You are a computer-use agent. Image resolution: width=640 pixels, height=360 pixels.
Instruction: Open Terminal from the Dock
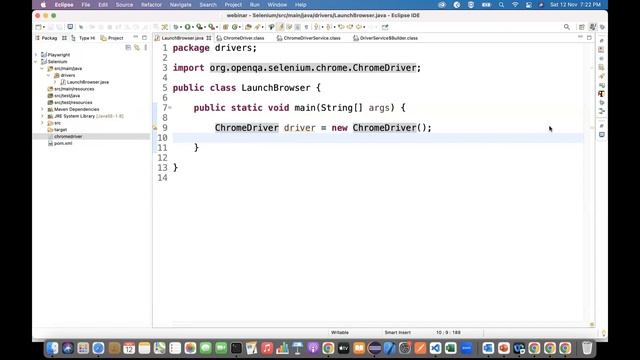click(236, 348)
